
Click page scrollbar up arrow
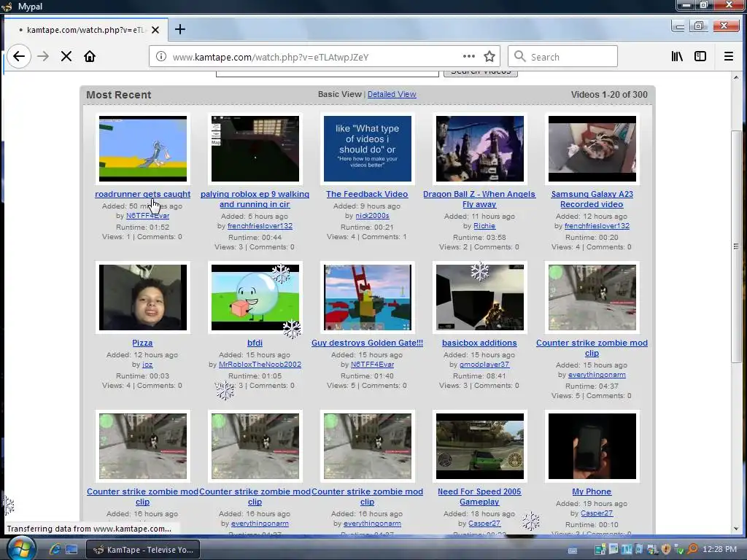(x=736, y=77)
